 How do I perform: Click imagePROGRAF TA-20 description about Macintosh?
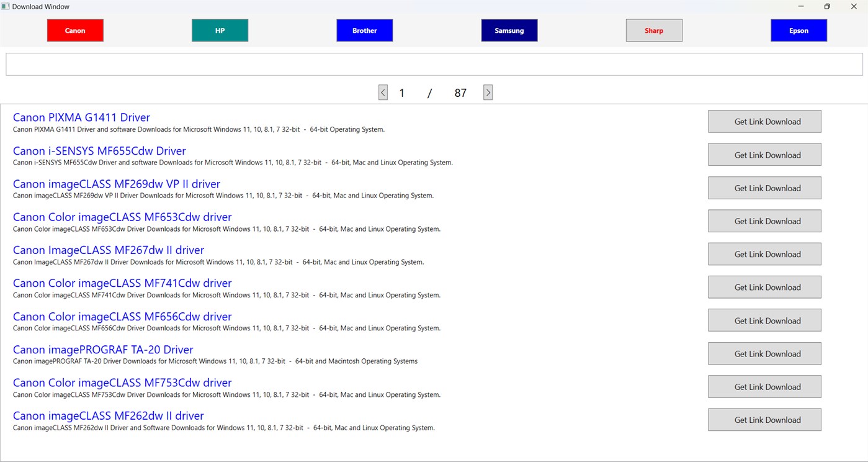[x=215, y=361]
